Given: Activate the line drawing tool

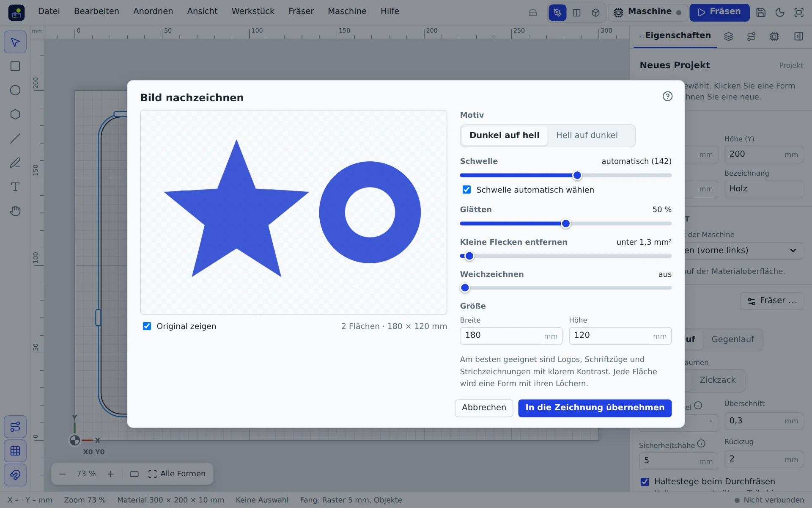Looking at the screenshot, I should 15,139.
